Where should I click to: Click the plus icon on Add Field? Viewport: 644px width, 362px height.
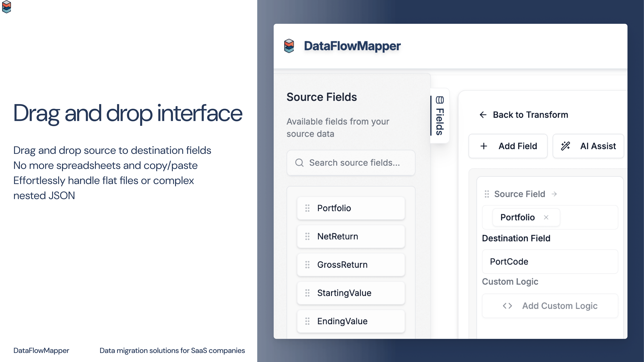[x=484, y=146]
